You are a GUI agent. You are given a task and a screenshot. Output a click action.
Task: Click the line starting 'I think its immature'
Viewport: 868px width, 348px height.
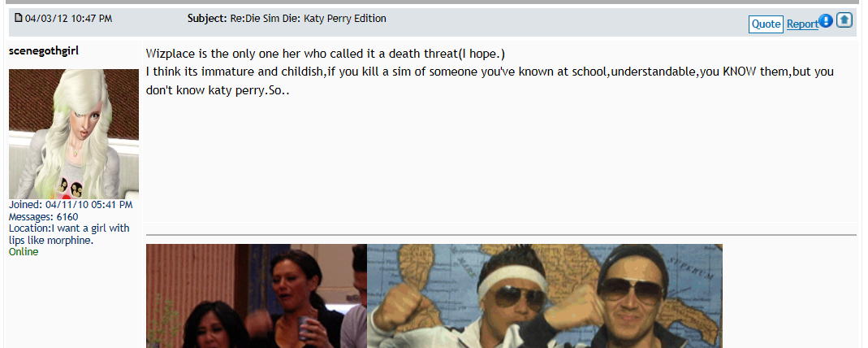[490, 72]
